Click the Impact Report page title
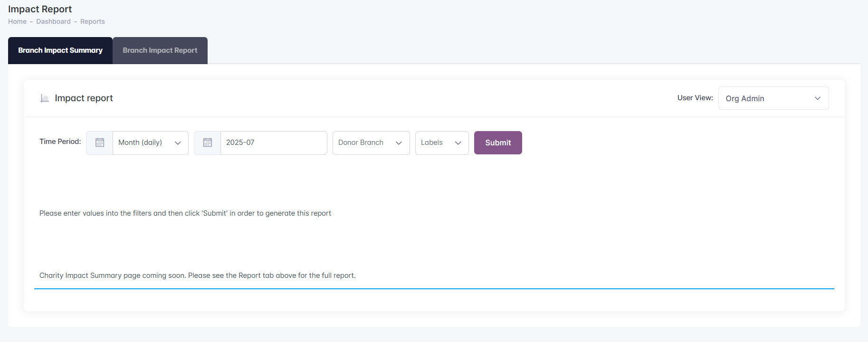Viewport: 868px width, 342px height. coord(40,9)
